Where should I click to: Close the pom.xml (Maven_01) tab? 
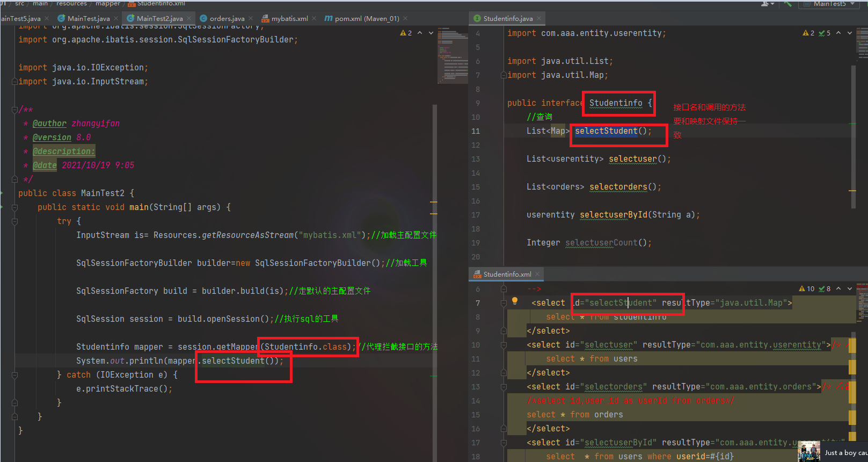click(x=405, y=18)
